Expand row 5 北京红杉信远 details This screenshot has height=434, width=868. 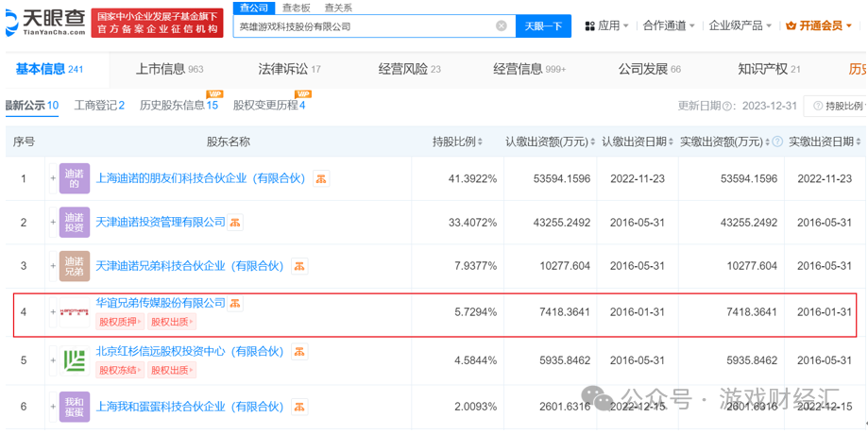[53, 361]
